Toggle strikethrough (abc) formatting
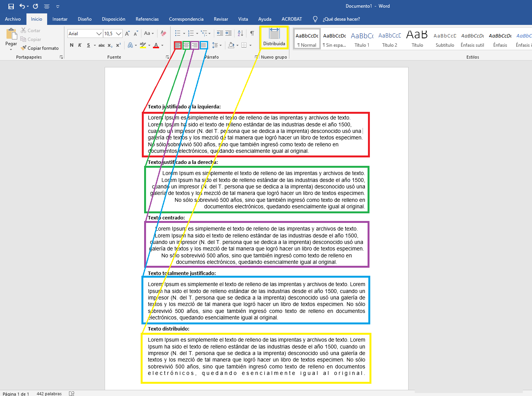Viewport: 532px width, 396px height. pos(101,45)
